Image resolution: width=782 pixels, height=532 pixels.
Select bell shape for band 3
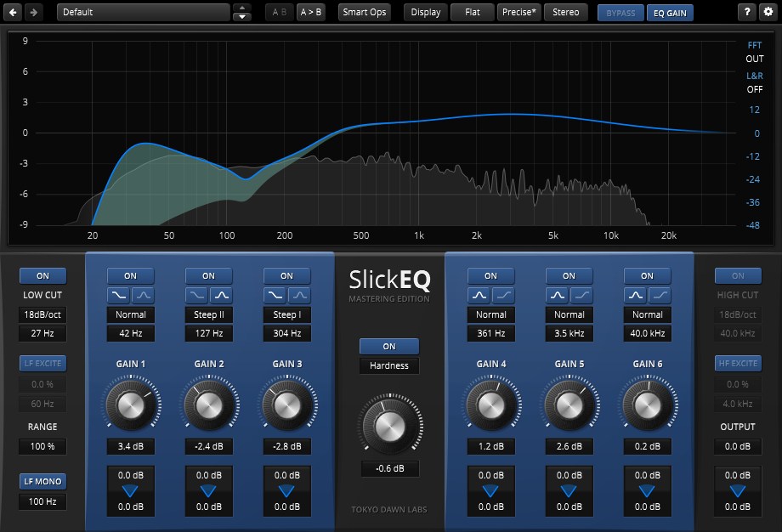299,295
